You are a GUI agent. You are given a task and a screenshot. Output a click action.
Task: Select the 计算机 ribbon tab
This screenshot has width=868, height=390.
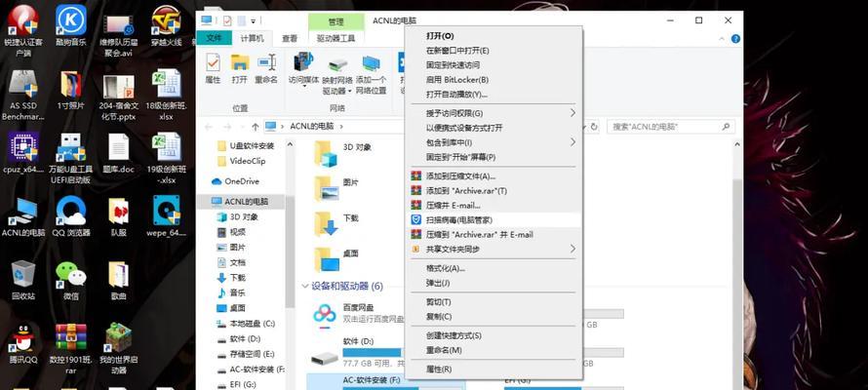point(252,38)
